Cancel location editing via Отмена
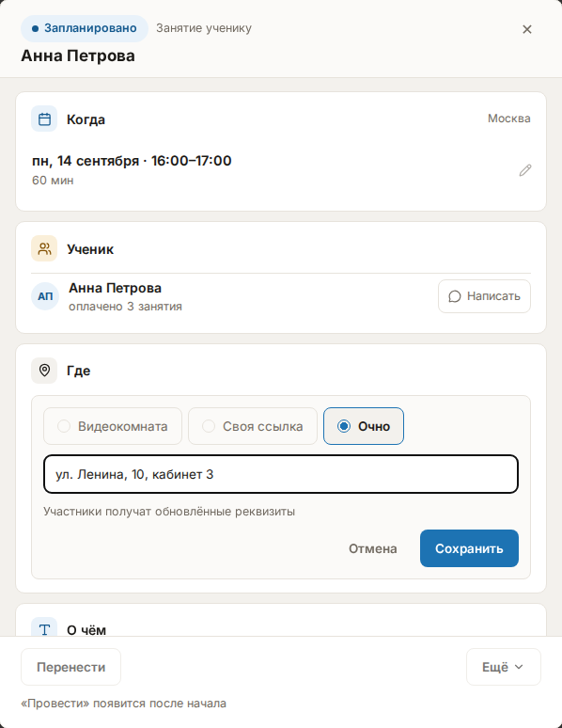The image size is (562, 728). [x=373, y=548]
